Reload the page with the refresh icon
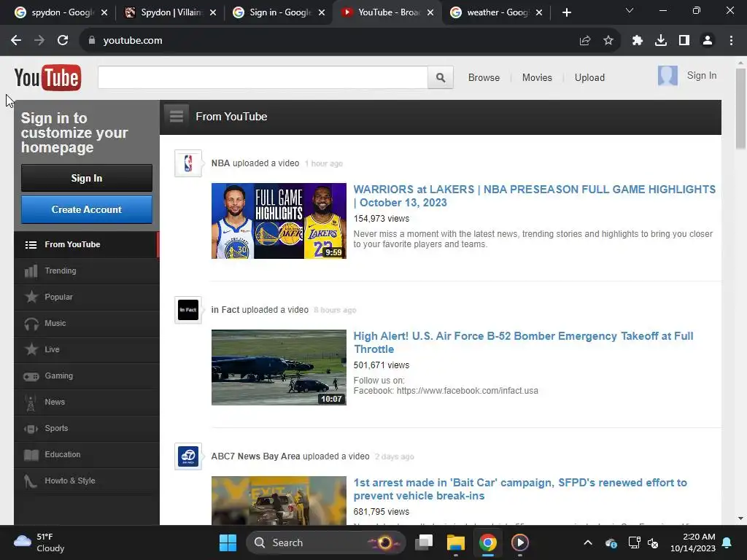The width and height of the screenshot is (747, 560). pos(63,41)
